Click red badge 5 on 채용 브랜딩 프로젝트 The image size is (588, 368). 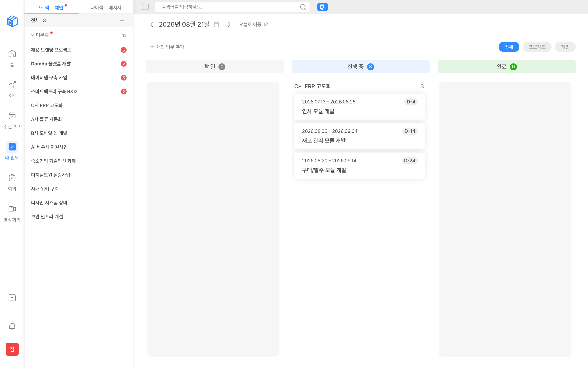[x=124, y=50]
